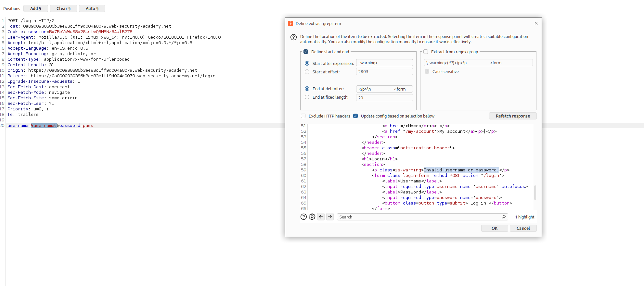644x286 pixels.
Task: Click the Start at offset field showing 2803
Action: tap(384, 71)
